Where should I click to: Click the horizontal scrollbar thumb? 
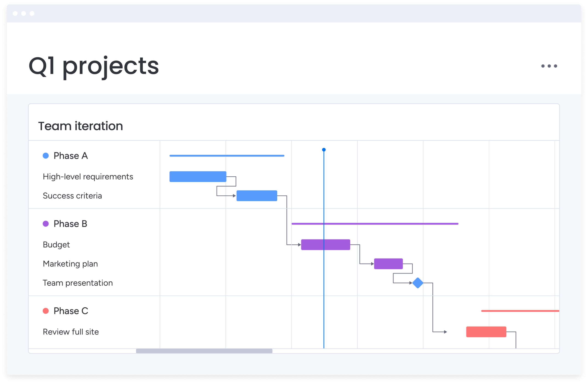(x=204, y=351)
